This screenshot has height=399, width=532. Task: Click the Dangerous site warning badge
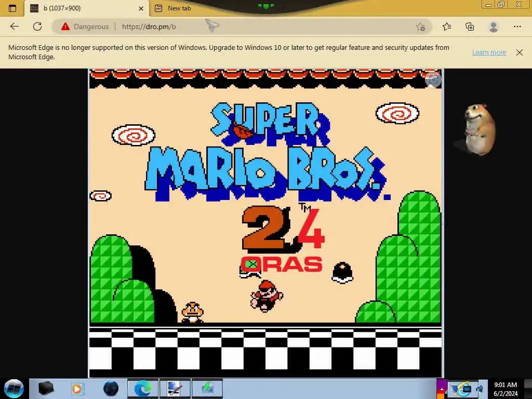(x=85, y=26)
